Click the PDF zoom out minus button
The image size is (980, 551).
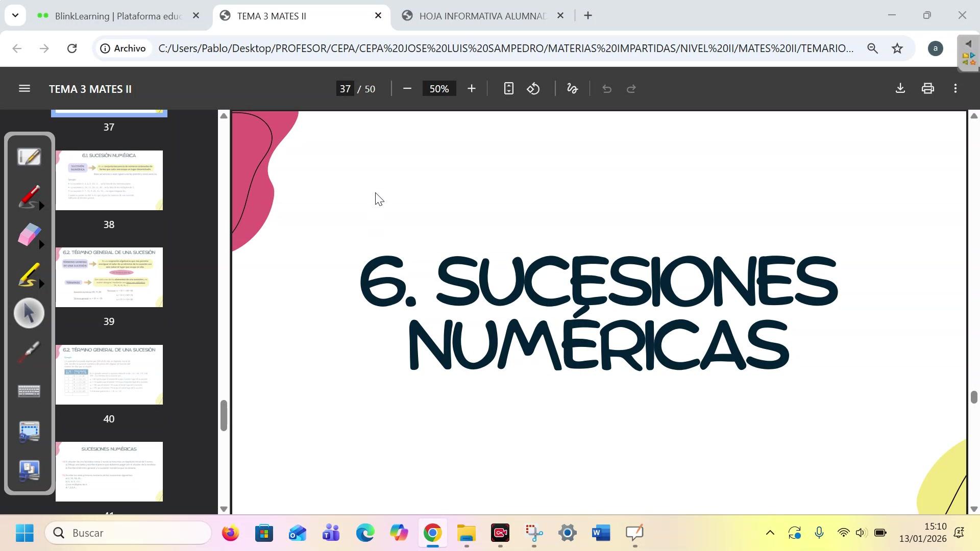point(407,89)
